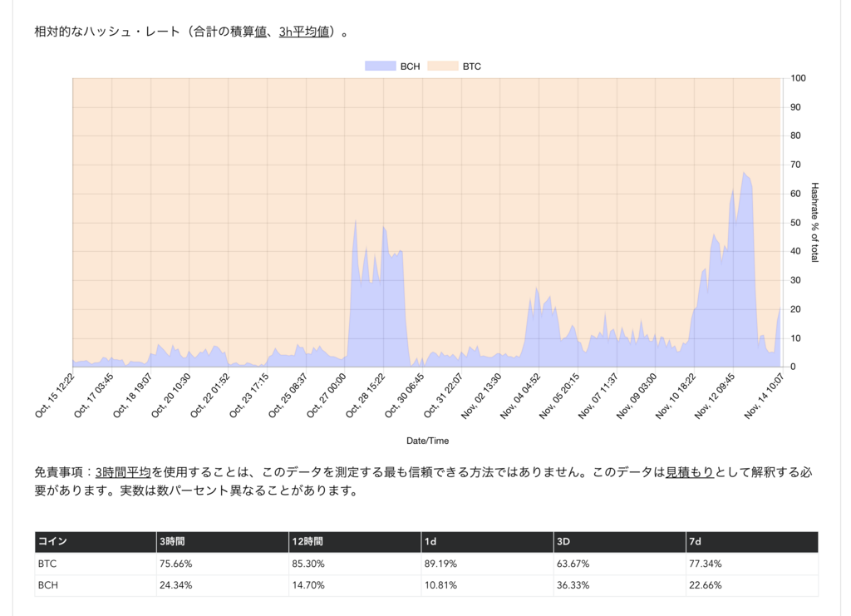Click the Oct, 27 00:00 axis label
The image size is (851, 616).
[326, 396]
